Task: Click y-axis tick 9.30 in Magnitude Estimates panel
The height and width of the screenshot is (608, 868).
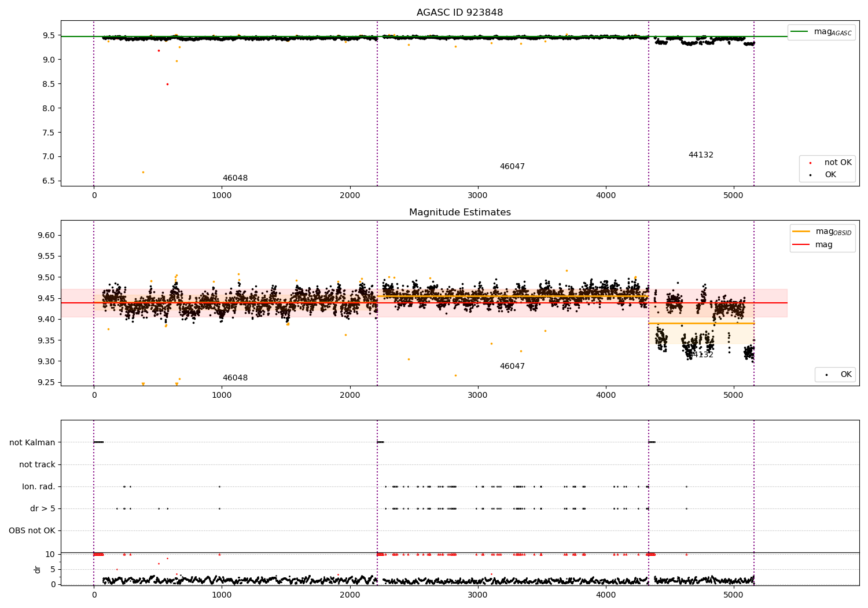Action: 47,361
